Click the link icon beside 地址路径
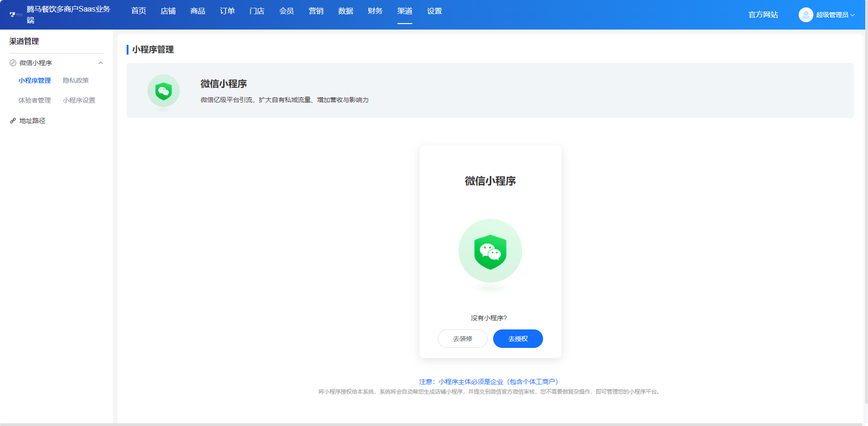Image resolution: width=868 pixels, height=426 pixels. 12,121
